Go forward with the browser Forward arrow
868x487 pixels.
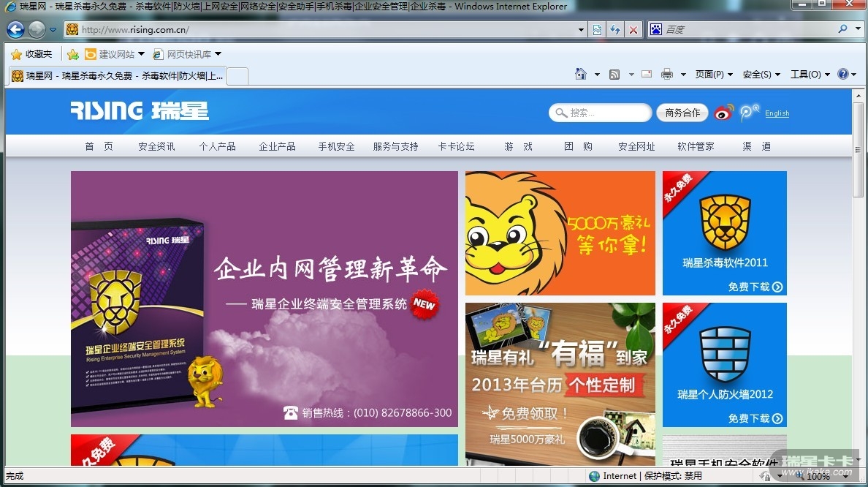(37, 29)
